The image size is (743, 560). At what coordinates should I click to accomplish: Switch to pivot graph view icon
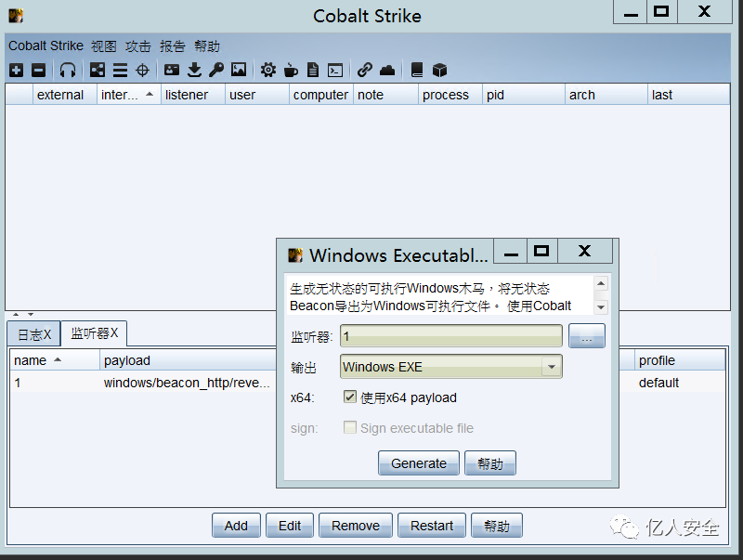(98, 71)
